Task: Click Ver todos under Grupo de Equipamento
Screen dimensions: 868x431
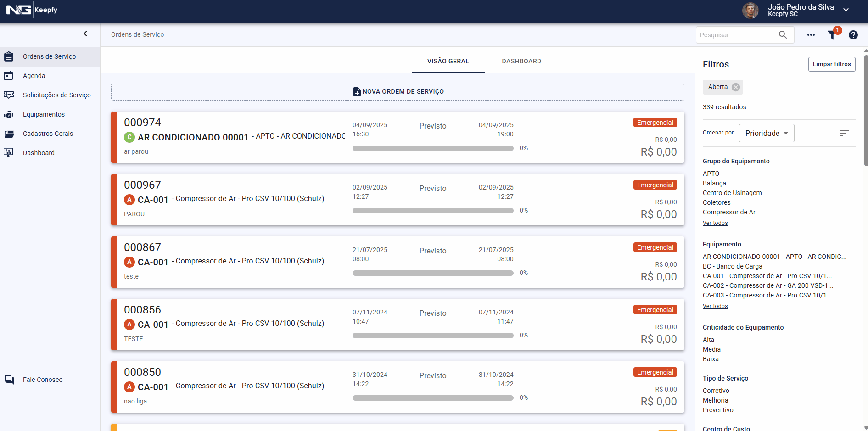Action: (x=715, y=223)
